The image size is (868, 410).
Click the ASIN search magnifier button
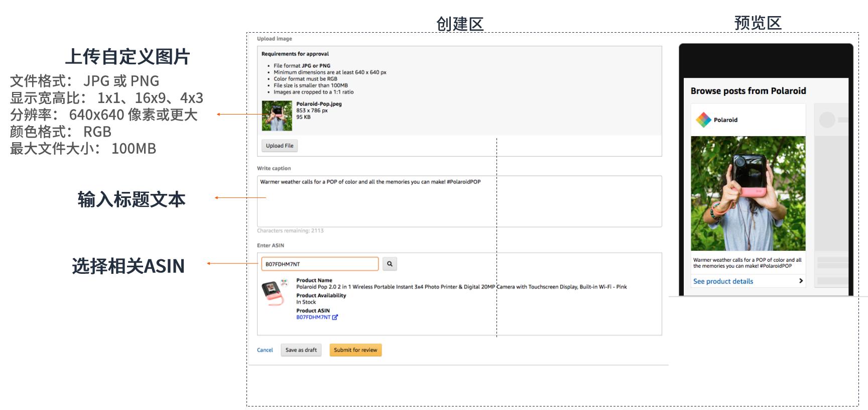(390, 264)
